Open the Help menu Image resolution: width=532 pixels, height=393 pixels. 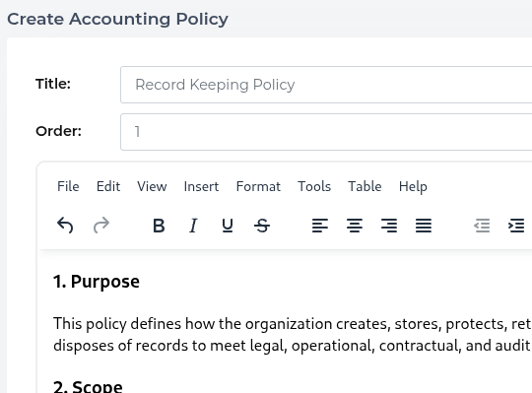tap(413, 186)
